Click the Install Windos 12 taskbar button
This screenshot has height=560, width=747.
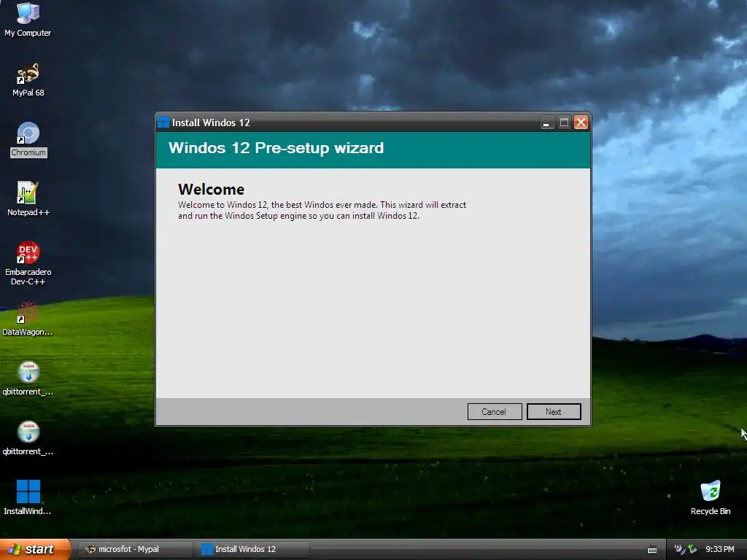click(x=252, y=549)
